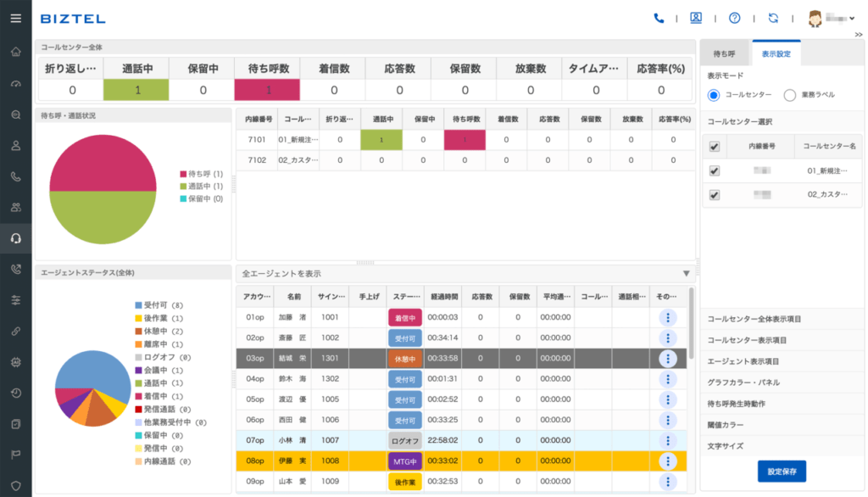Click the 受付可 status button for 02op
This screenshot has height=497, width=868.
click(404, 338)
